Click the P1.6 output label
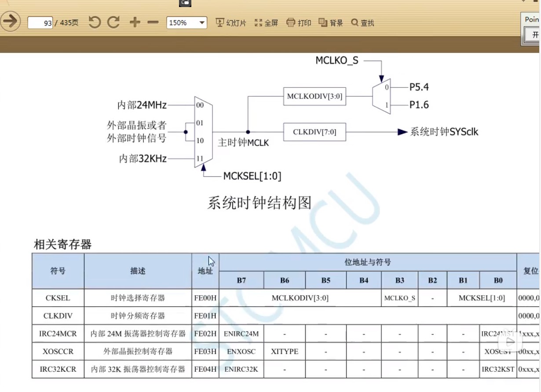 (419, 105)
